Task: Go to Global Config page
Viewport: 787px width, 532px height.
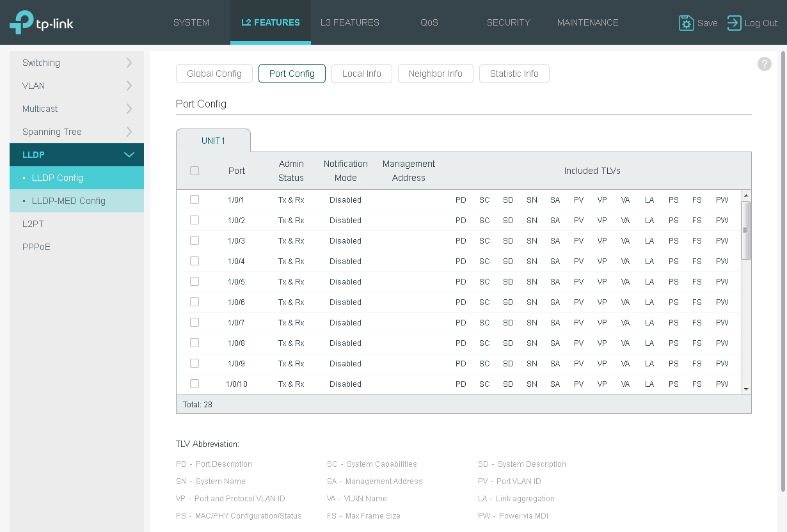Action: 214,74
